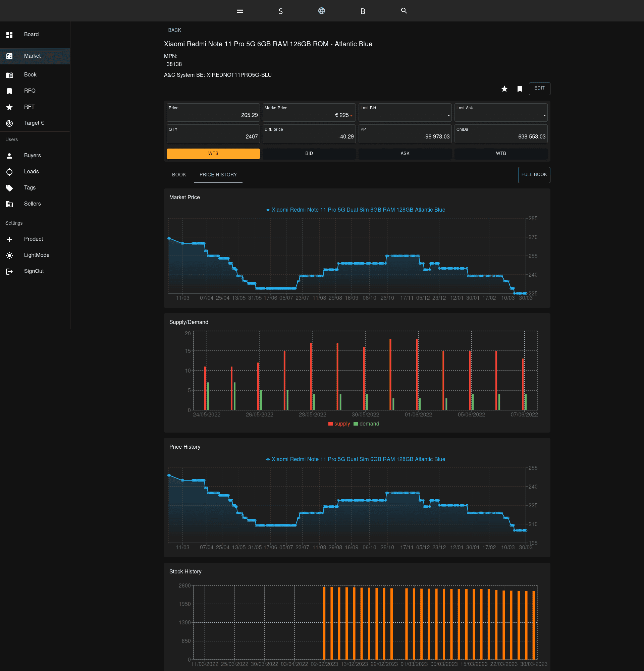This screenshot has height=671, width=644.
Task: Select the WTB button
Action: [x=500, y=153]
